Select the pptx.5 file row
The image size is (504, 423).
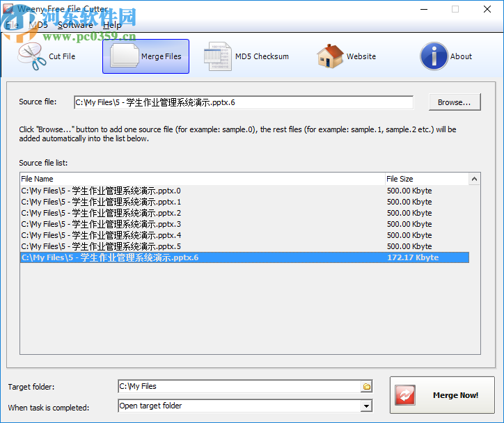(x=244, y=246)
